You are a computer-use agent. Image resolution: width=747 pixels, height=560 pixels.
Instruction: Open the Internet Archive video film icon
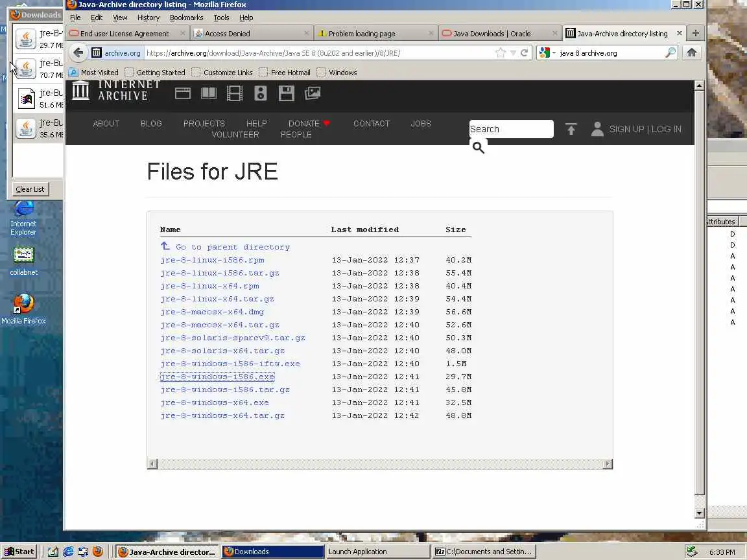[234, 93]
